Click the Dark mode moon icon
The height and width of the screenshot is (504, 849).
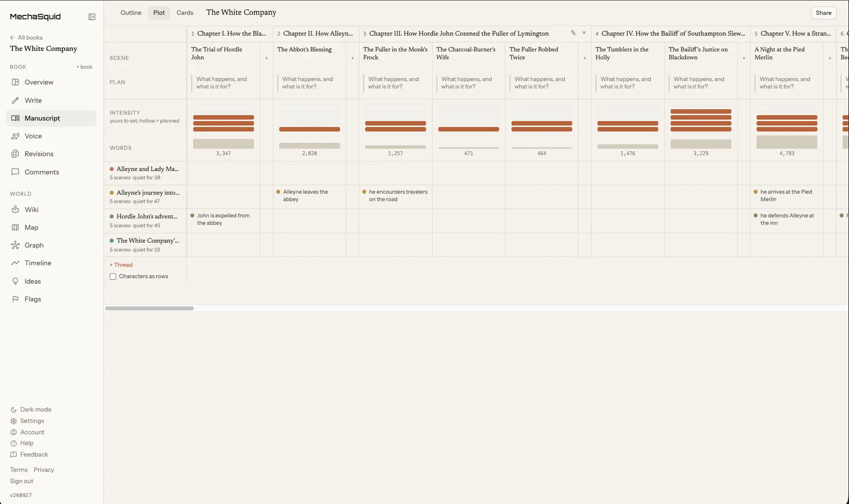(13, 410)
